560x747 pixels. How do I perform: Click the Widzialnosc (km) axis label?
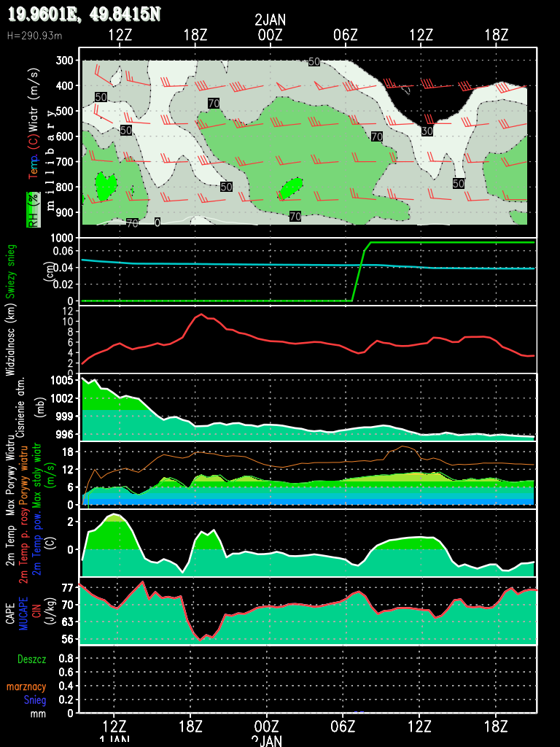tap(11, 341)
